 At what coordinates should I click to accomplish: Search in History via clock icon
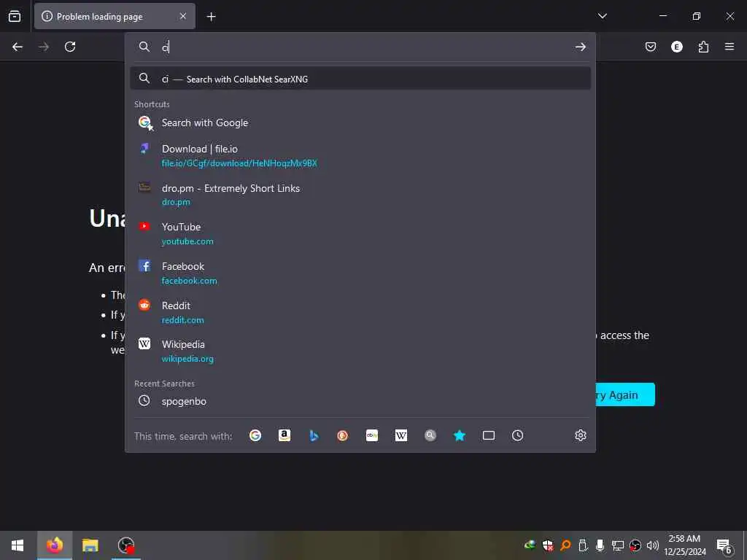518,435
